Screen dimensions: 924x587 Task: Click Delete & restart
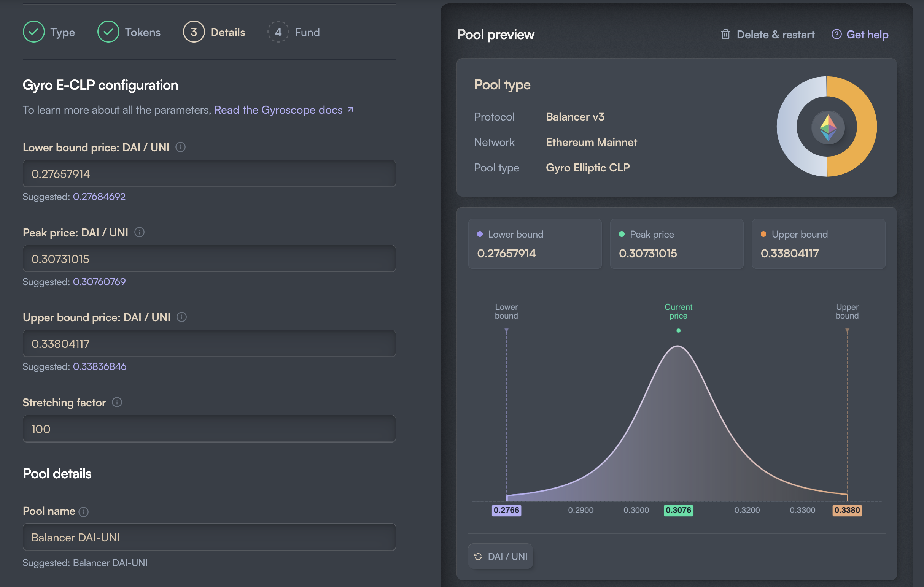click(767, 35)
